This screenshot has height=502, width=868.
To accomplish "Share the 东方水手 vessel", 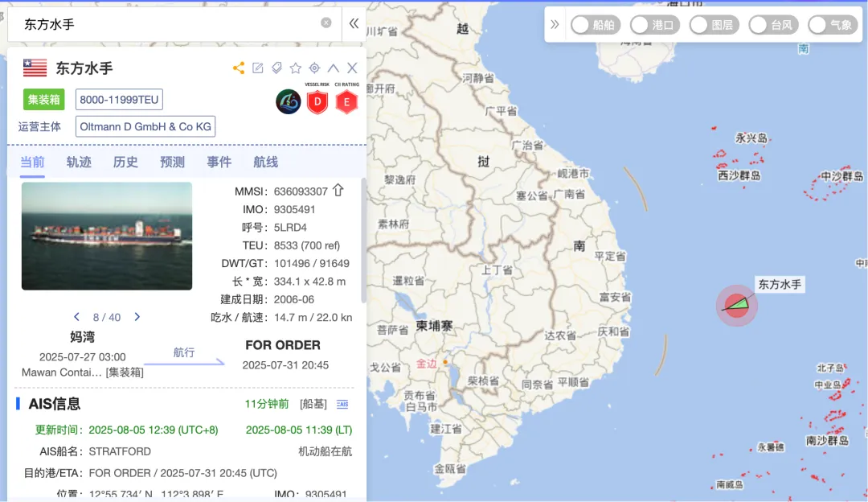I will click(x=239, y=68).
